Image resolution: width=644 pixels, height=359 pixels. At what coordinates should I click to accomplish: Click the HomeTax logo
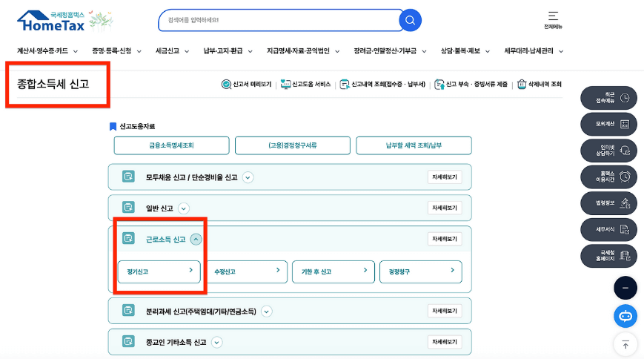click(x=51, y=21)
